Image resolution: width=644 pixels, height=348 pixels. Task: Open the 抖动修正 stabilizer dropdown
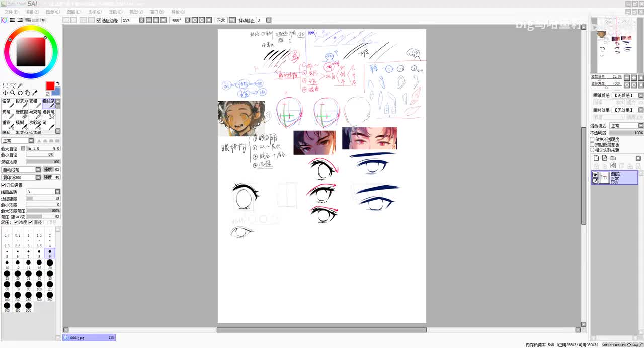[x=269, y=20]
